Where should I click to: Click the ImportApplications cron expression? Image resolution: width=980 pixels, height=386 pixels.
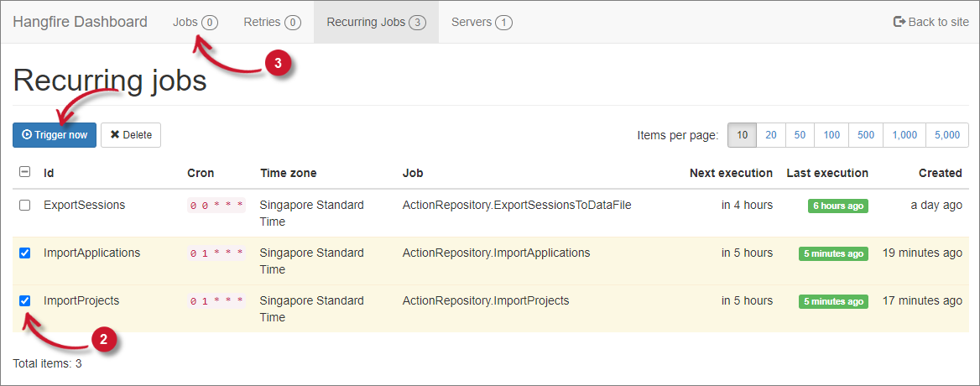[216, 253]
